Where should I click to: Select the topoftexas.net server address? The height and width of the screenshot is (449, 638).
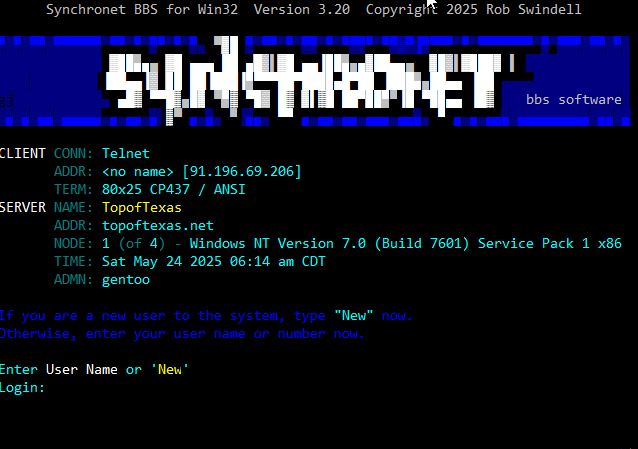tap(157, 226)
